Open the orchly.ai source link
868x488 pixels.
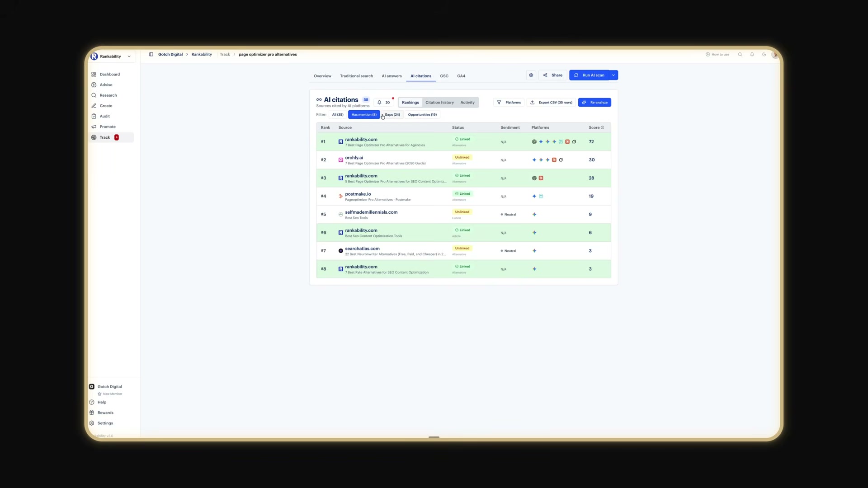click(x=354, y=157)
